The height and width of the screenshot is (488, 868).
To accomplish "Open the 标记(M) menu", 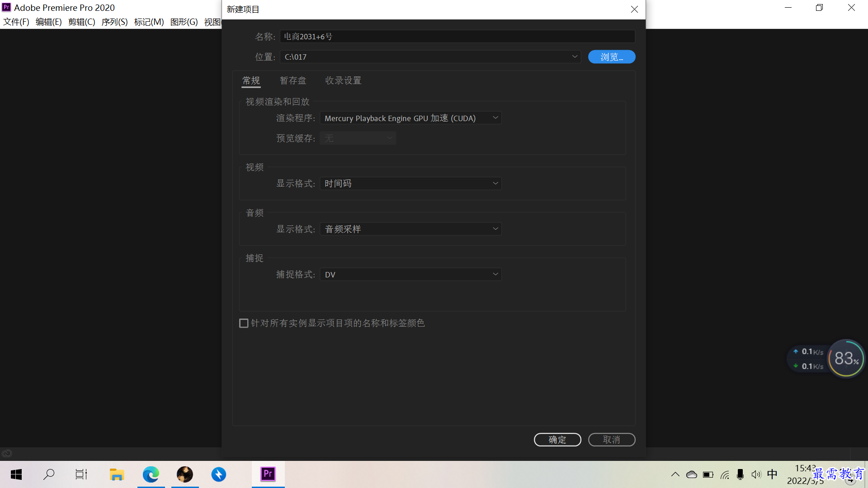I will pyautogui.click(x=149, y=22).
